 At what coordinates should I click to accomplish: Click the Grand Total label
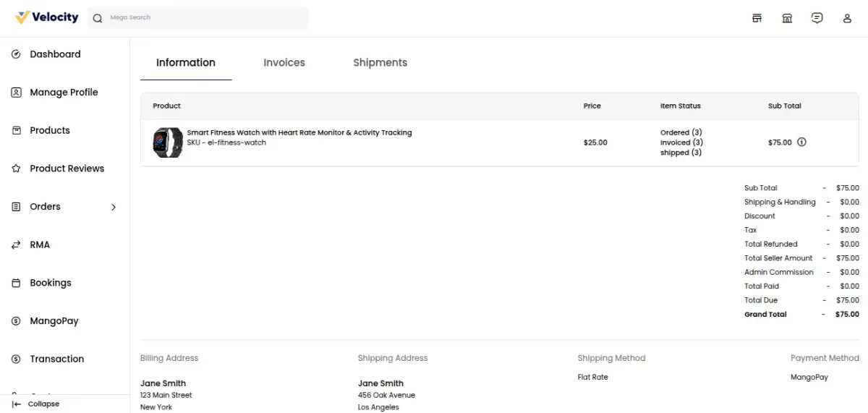coord(765,315)
